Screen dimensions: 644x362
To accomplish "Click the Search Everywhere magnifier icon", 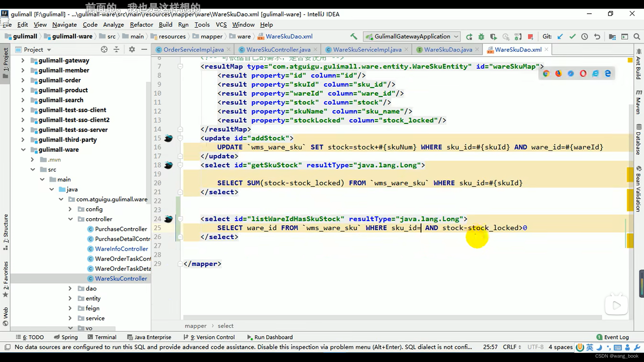I will point(637,37).
